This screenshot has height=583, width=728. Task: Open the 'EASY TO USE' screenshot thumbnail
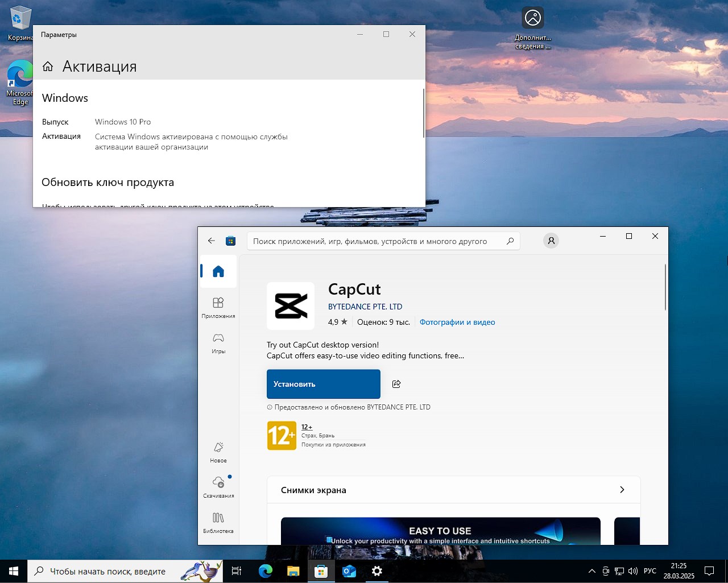[x=441, y=531]
